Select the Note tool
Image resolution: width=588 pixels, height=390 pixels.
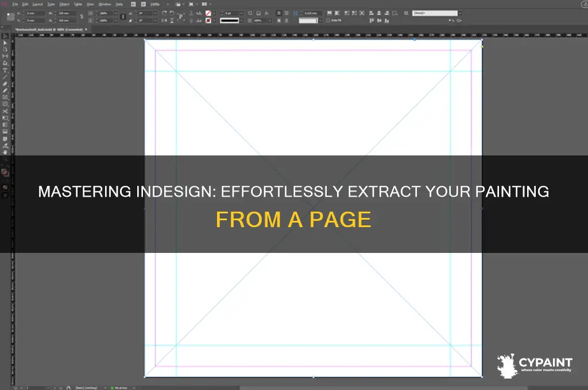click(5, 139)
